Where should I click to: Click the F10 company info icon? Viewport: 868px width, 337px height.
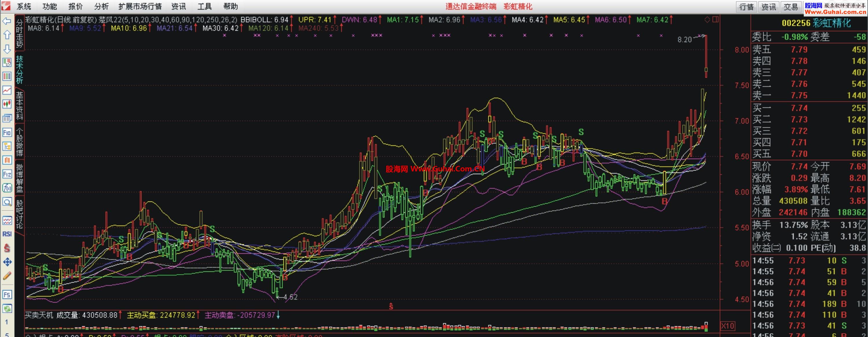point(7,132)
